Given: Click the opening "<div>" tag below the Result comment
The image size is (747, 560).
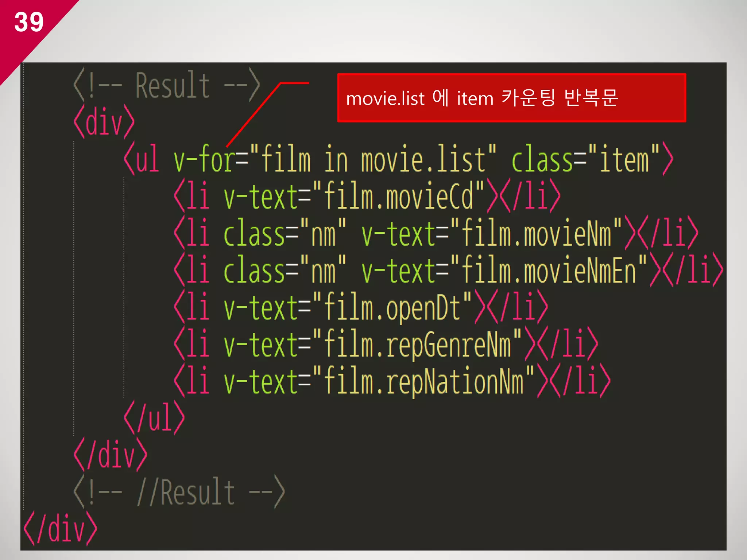Looking at the screenshot, I should tap(104, 122).
